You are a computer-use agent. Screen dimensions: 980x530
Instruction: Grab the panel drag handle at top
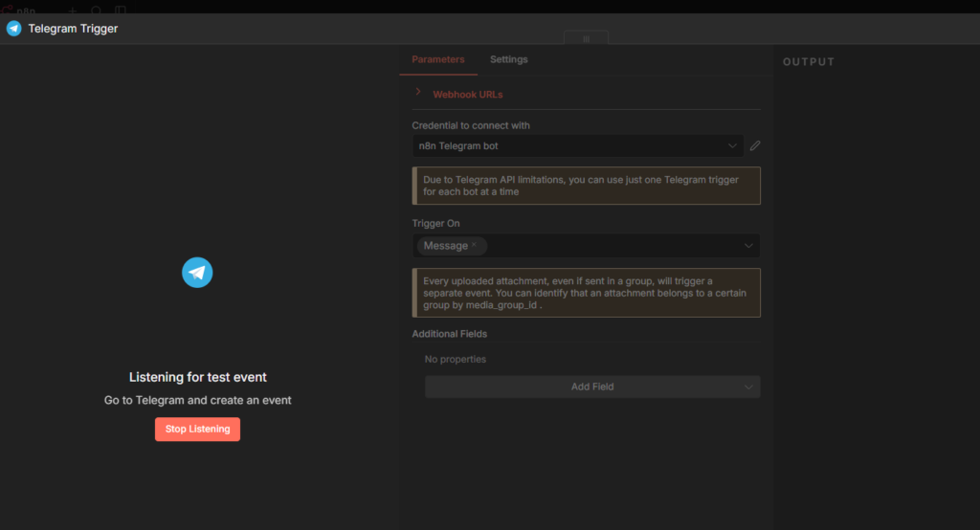pyautogui.click(x=587, y=38)
